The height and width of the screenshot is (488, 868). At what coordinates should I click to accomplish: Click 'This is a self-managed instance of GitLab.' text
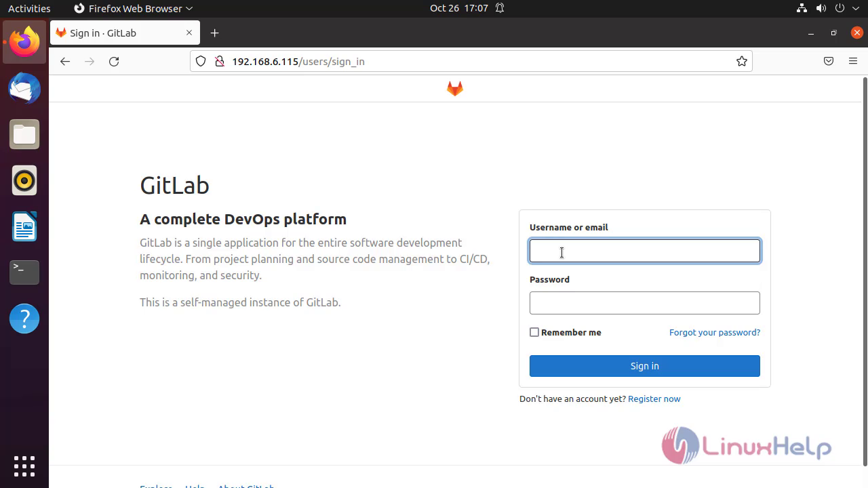click(x=240, y=302)
